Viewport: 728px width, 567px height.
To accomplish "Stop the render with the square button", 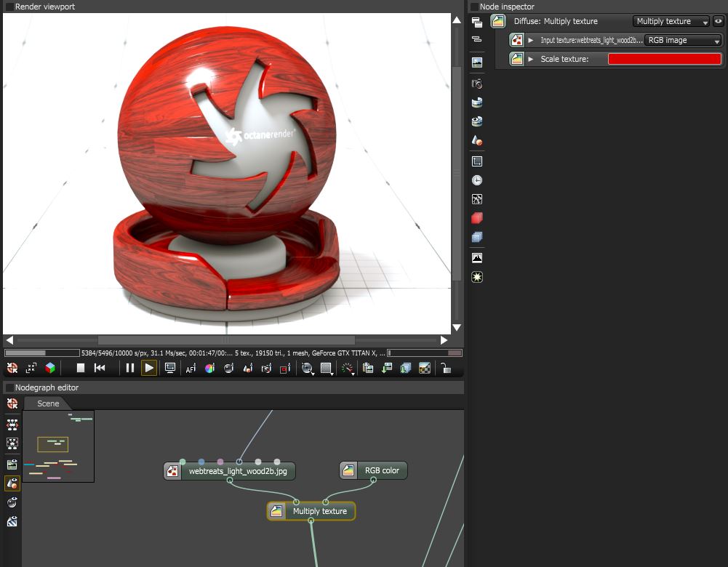I will pos(81,369).
